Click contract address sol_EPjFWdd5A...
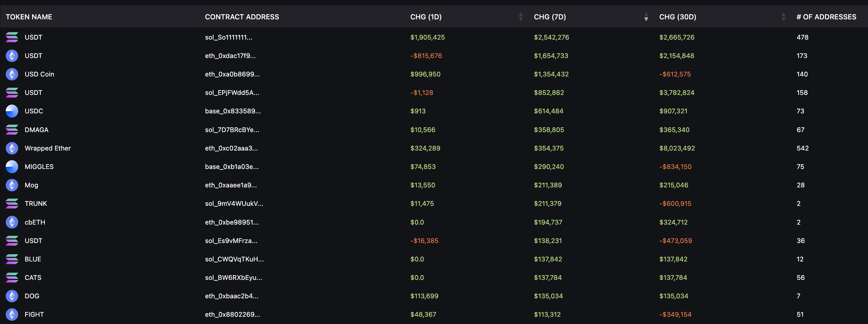The width and height of the screenshot is (868, 324). tap(232, 93)
